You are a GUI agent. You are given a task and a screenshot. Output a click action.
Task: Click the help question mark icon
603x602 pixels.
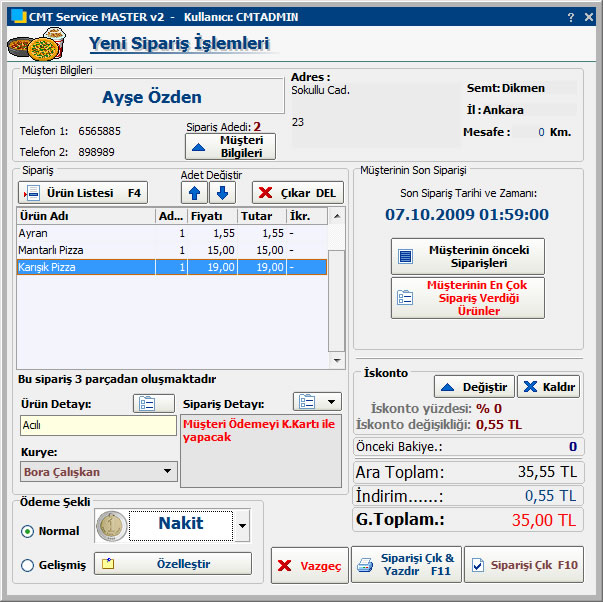(571, 17)
